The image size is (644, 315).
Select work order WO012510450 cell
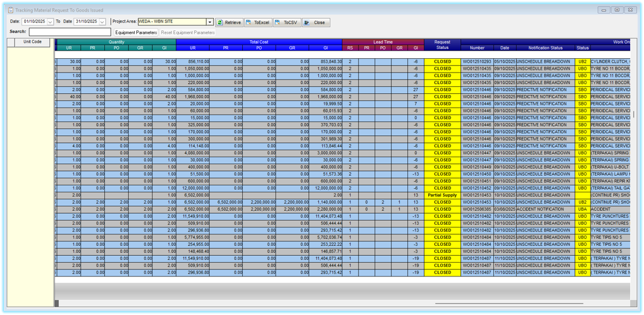tap(477, 174)
